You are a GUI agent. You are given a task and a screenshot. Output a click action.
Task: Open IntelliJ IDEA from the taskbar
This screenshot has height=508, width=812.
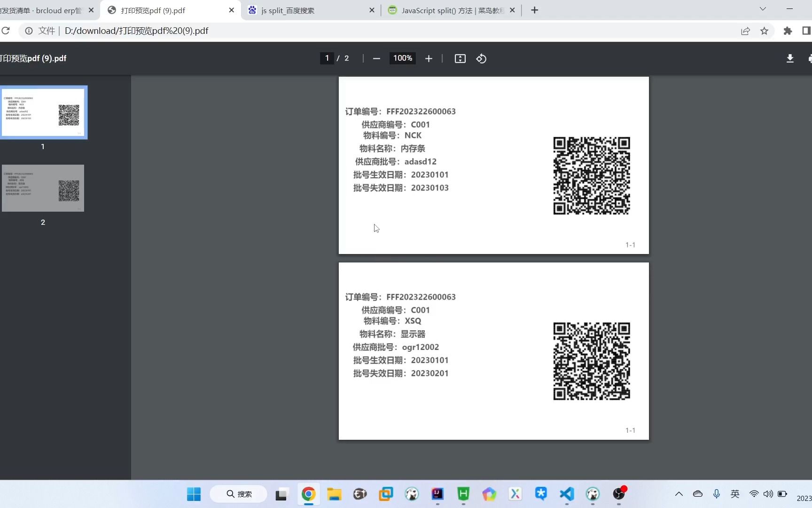[x=437, y=493]
